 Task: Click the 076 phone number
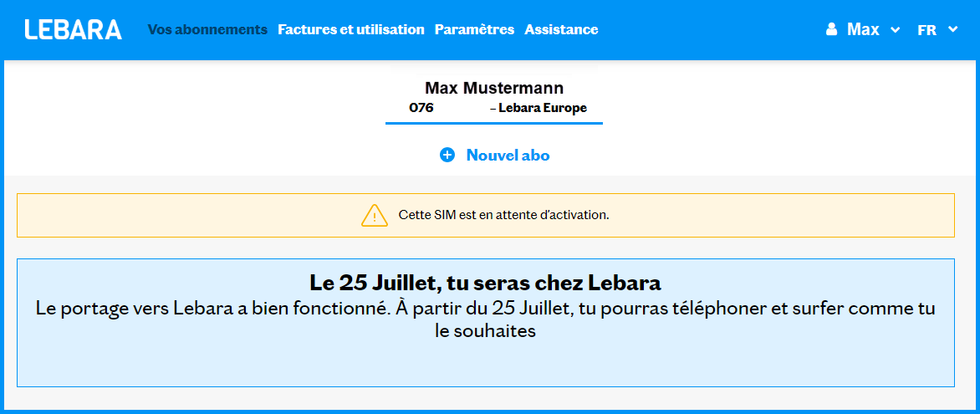coord(421,108)
